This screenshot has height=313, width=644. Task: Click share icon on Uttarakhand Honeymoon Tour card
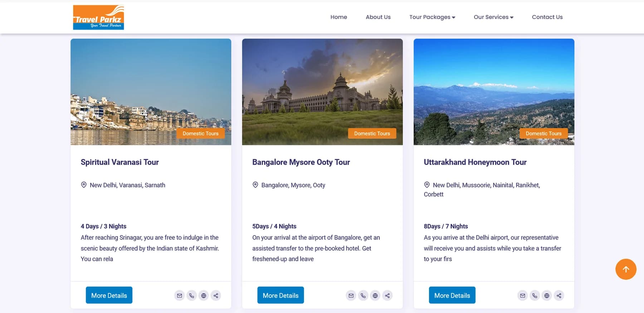pyautogui.click(x=559, y=295)
